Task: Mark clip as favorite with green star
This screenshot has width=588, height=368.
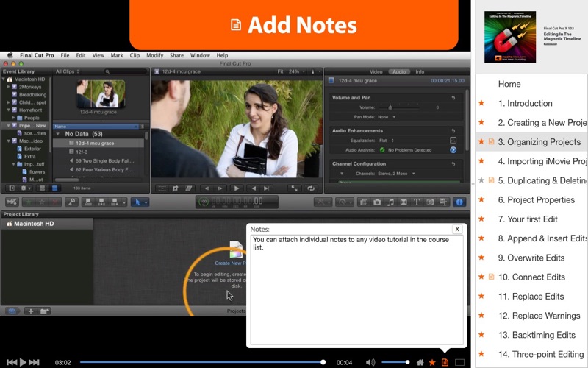Action: pos(29,202)
